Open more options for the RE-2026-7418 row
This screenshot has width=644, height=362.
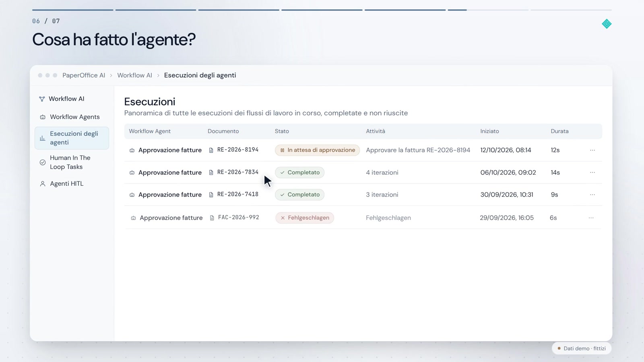point(592,195)
